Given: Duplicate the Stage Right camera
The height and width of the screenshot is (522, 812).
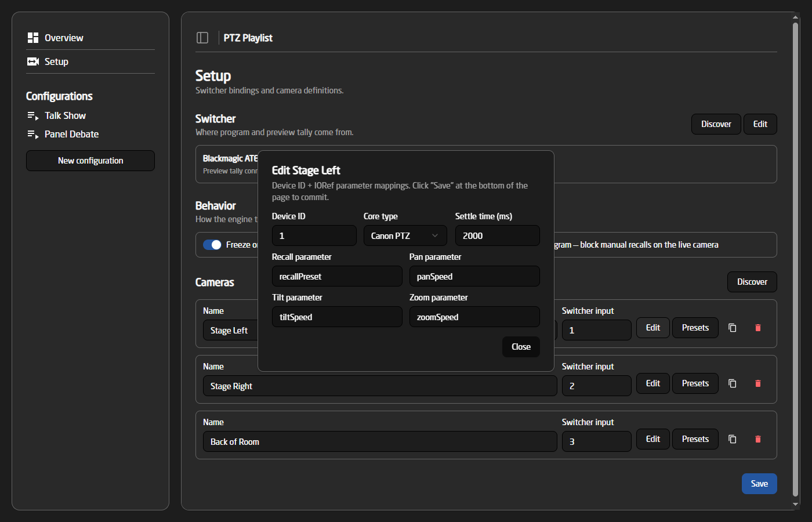Looking at the screenshot, I should 733,383.
